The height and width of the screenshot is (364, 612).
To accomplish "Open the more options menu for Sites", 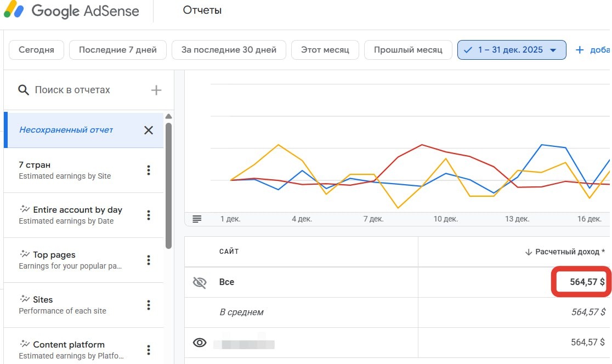I will coord(148,305).
